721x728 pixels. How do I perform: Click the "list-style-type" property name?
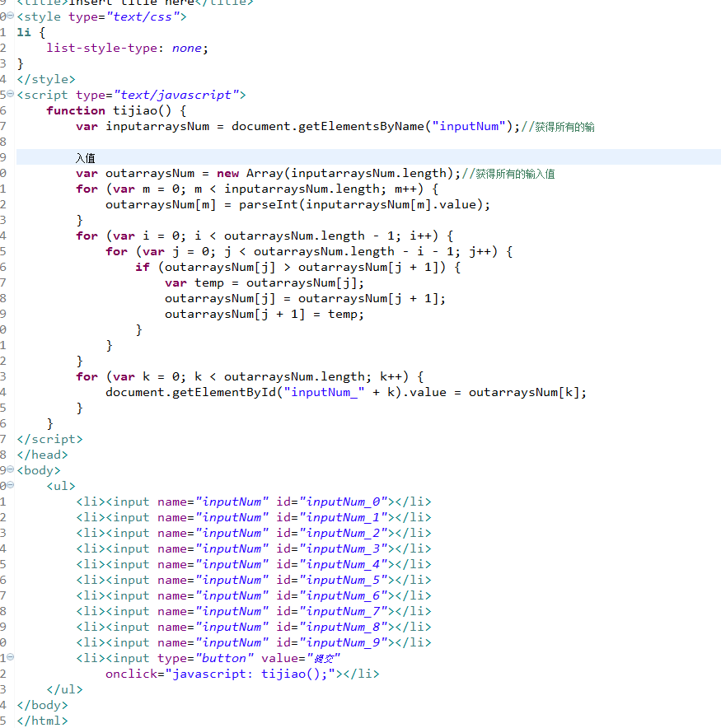(x=101, y=49)
